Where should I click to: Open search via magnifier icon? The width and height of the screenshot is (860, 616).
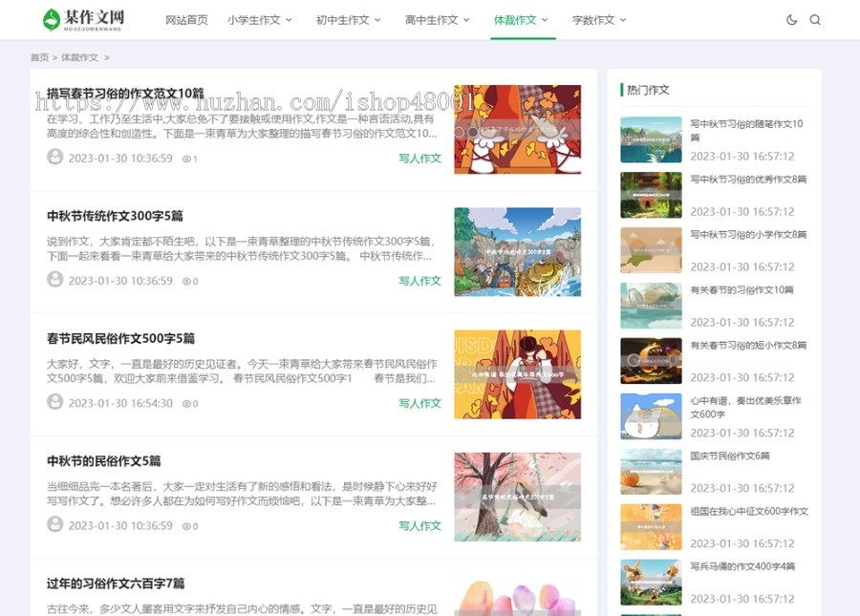point(815,20)
